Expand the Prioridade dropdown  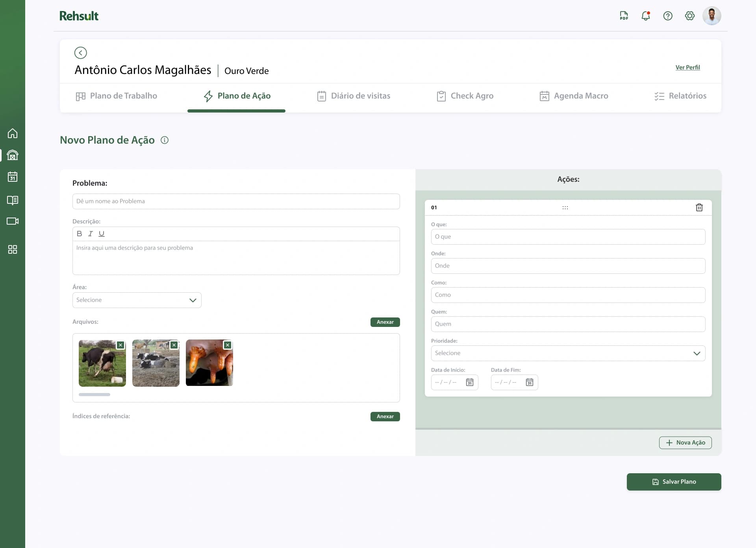point(568,353)
